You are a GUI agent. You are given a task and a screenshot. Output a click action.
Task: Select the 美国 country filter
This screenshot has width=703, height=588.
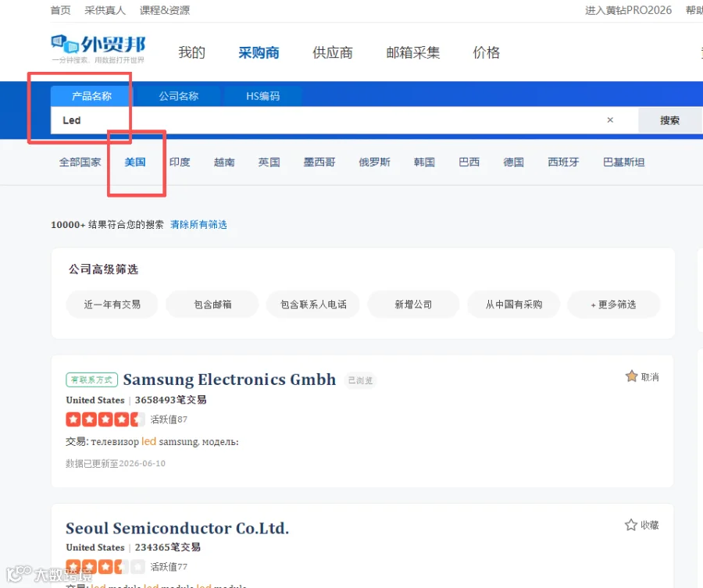pos(135,162)
